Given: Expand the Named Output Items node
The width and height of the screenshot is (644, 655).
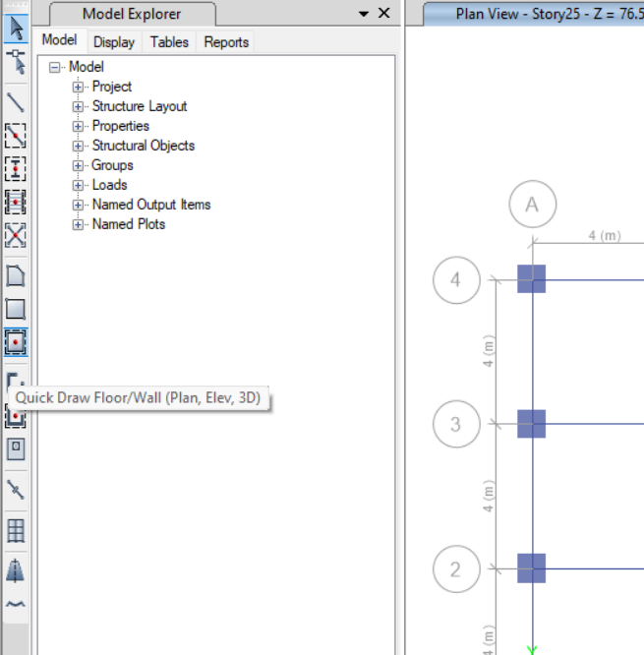Looking at the screenshot, I should coord(78,205).
